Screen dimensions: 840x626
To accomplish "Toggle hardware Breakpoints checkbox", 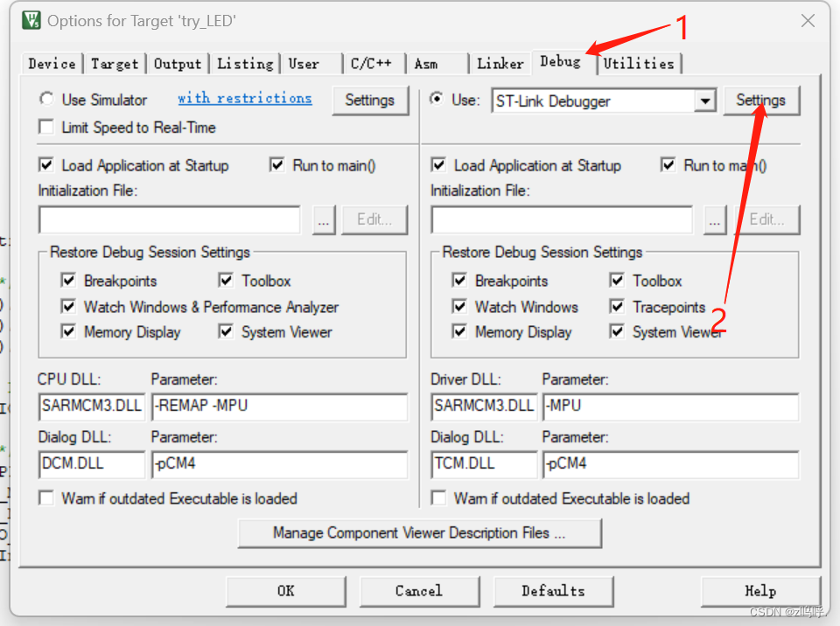I will pyautogui.click(x=459, y=280).
